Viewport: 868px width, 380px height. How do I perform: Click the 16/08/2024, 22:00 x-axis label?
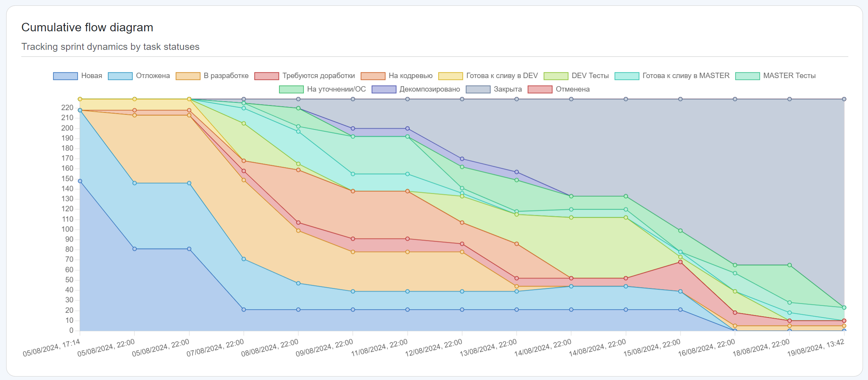pos(706,348)
